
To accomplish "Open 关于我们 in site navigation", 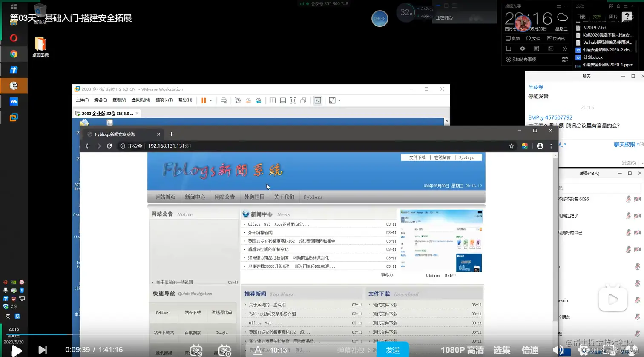I will click(x=284, y=197).
